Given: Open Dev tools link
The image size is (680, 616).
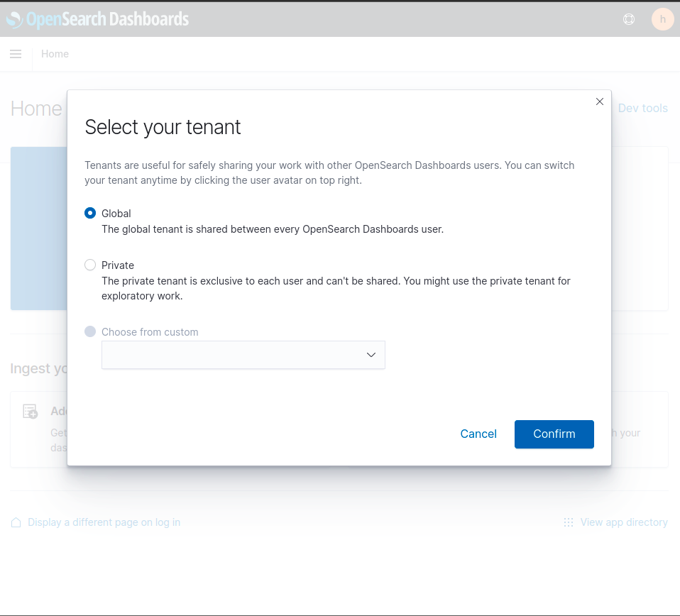Looking at the screenshot, I should point(642,109).
